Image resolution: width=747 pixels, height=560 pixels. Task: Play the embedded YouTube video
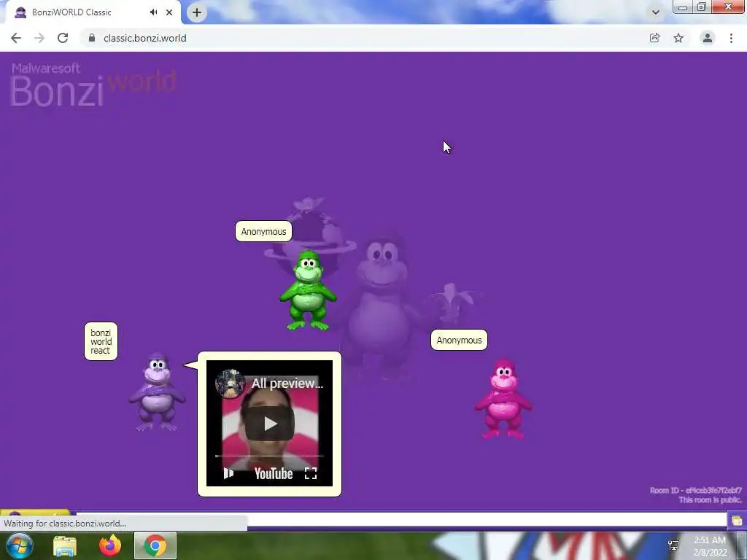[270, 424]
